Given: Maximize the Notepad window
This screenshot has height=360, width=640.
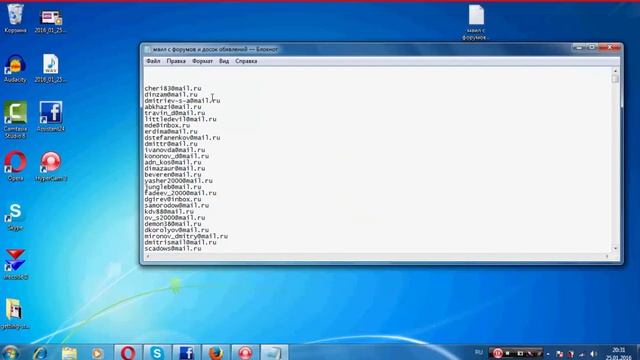Looking at the screenshot, I should pyautogui.click(x=591, y=47).
